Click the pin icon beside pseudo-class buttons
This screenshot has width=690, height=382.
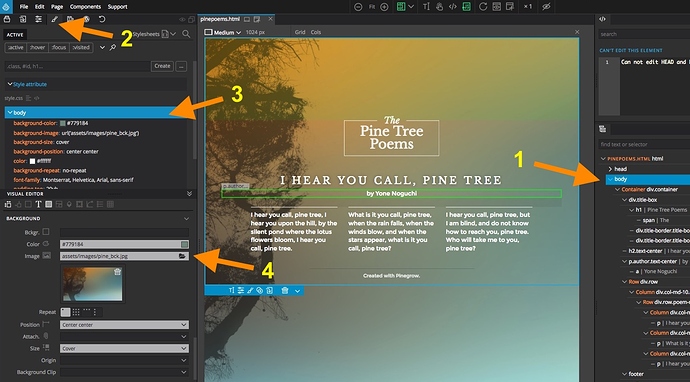(x=113, y=48)
